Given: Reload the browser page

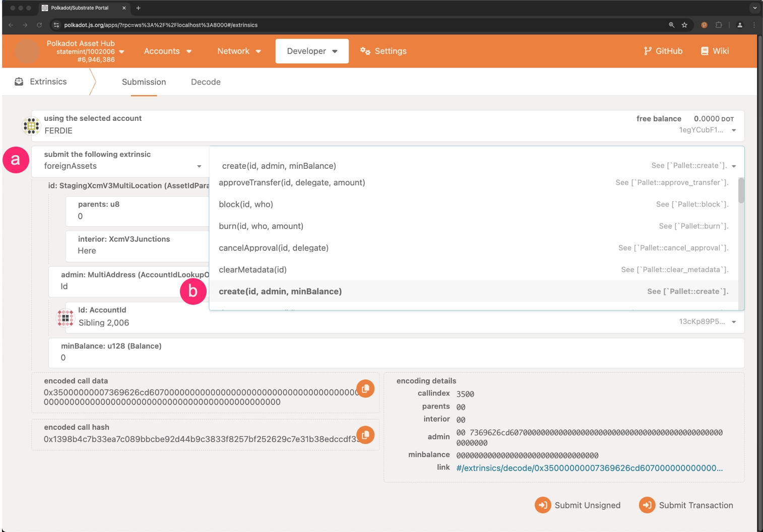Looking at the screenshot, I should coord(39,25).
